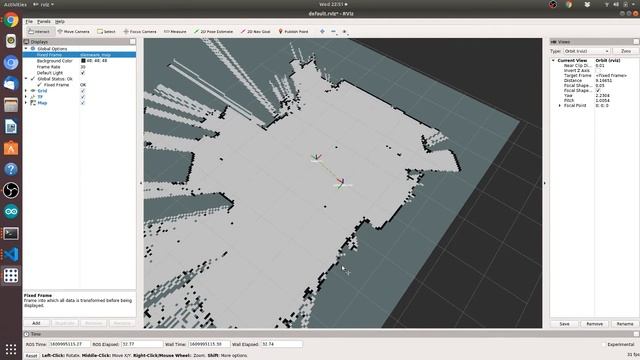This screenshot has height=360, width=640.
Task: Pick the Measure tool
Action: pyautogui.click(x=175, y=31)
